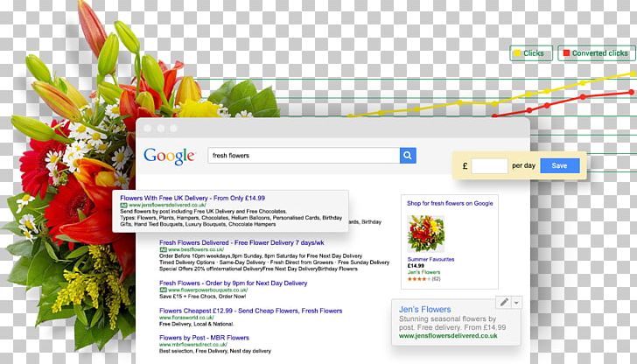The image size is (637, 364).
Task: Click the Save button for the daily budget
Action: click(560, 165)
